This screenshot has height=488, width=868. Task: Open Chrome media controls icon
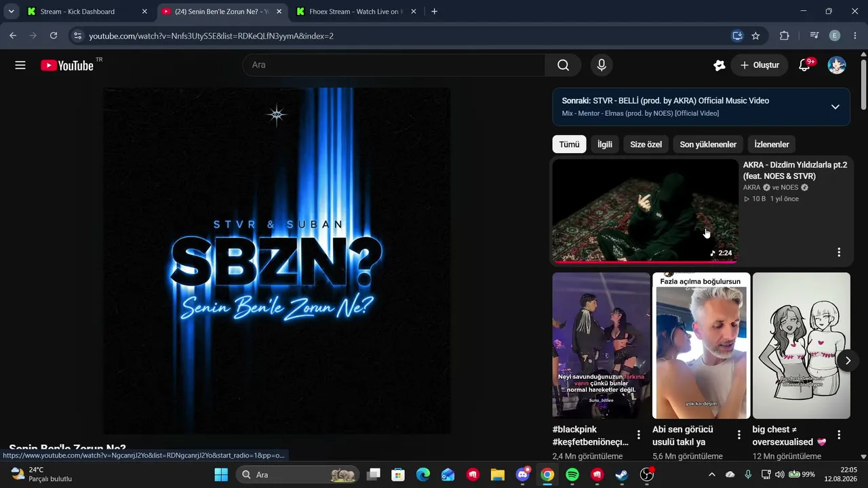pyautogui.click(x=814, y=36)
